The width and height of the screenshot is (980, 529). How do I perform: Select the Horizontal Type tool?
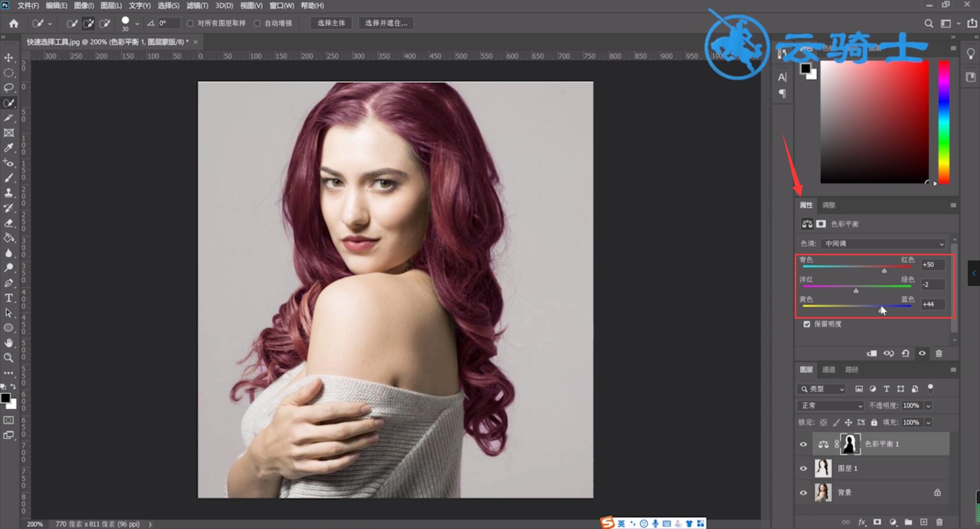point(9,298)
